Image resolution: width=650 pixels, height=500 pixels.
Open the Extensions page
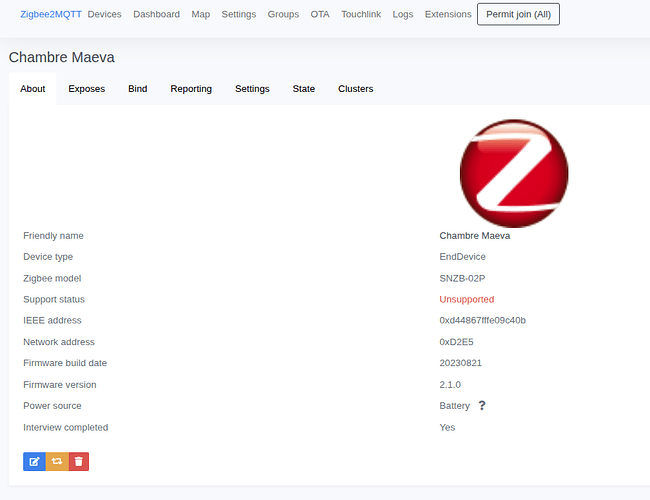click(x=448, y=14)
